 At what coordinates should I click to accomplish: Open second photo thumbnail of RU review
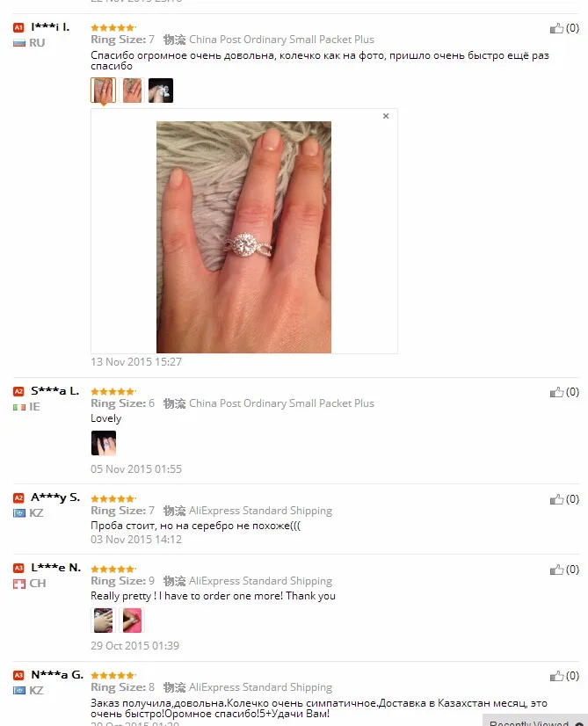[132, 91]
